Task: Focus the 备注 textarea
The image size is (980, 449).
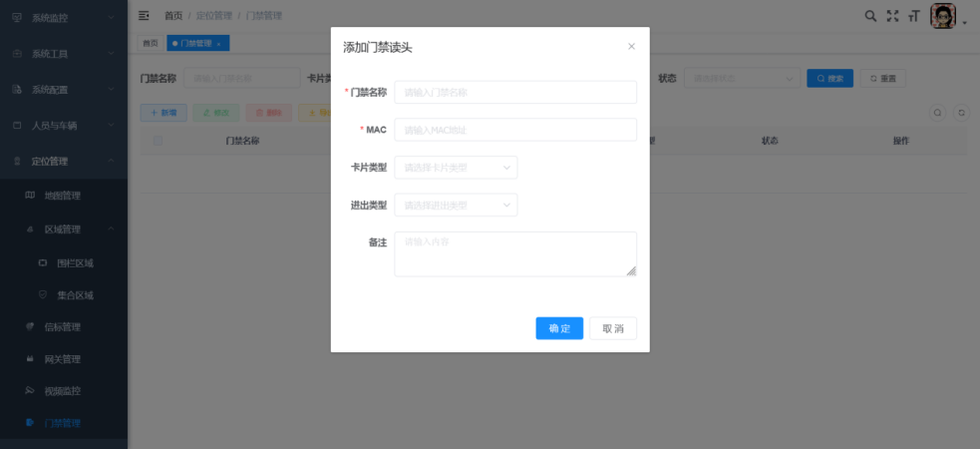Action: coord(515,253)
